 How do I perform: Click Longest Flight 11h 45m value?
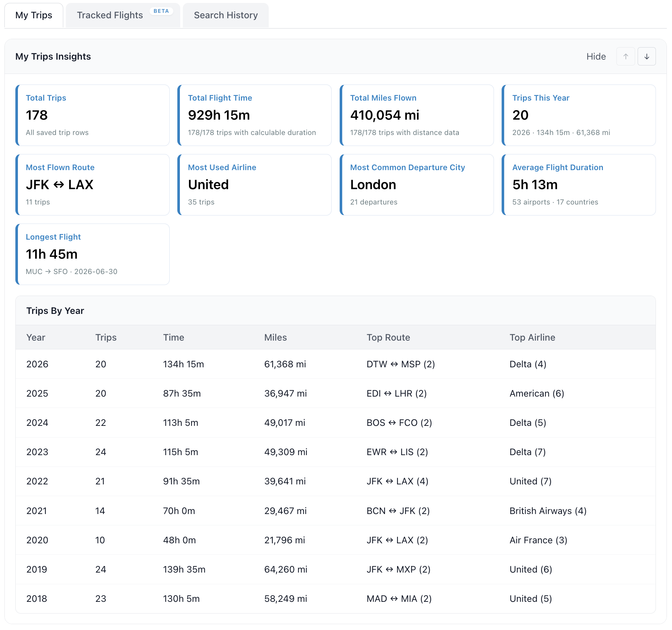(x=52, y=254)
